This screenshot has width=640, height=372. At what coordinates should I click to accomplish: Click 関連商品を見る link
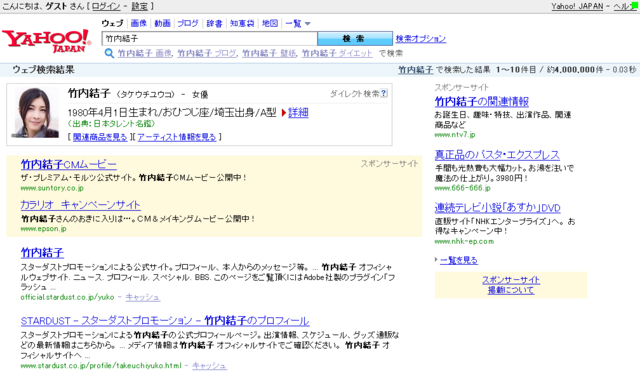coord(100,137)
